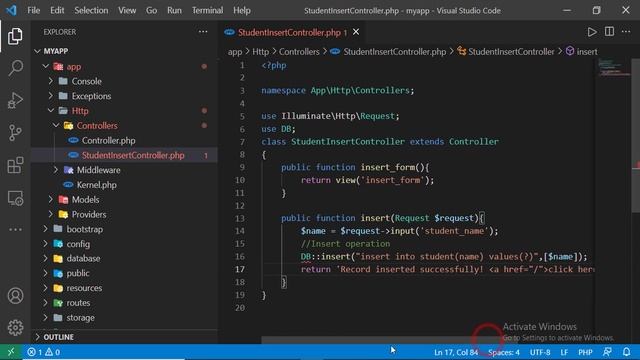Click the feedback icon in status bar
Screen dimensions: 640x360
pyautogui.click(x=607, y=352)
